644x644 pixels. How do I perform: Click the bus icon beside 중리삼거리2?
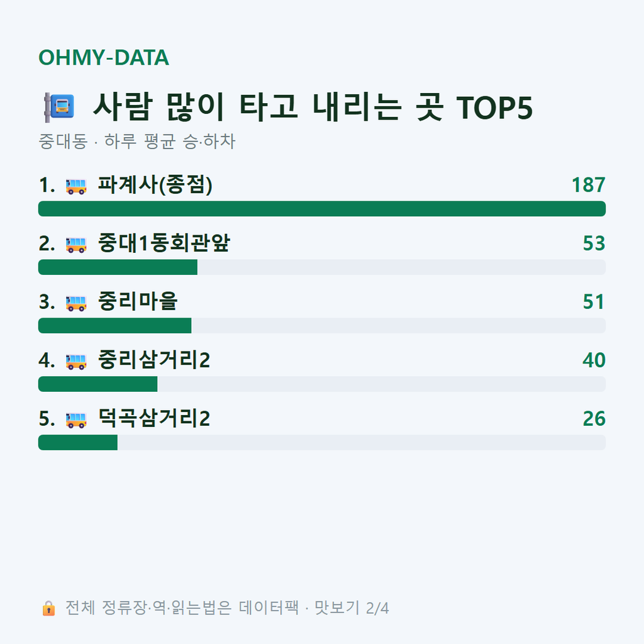76,361
